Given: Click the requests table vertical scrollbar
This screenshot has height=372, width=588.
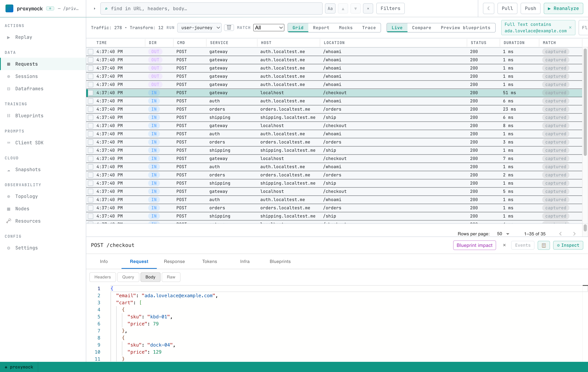Looking at the screenshot, I should (585, 102).
